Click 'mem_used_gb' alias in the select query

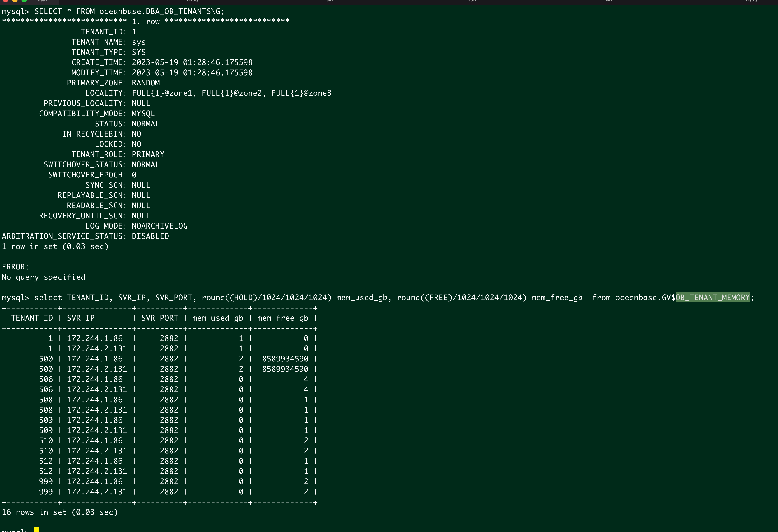click(362, 297)
